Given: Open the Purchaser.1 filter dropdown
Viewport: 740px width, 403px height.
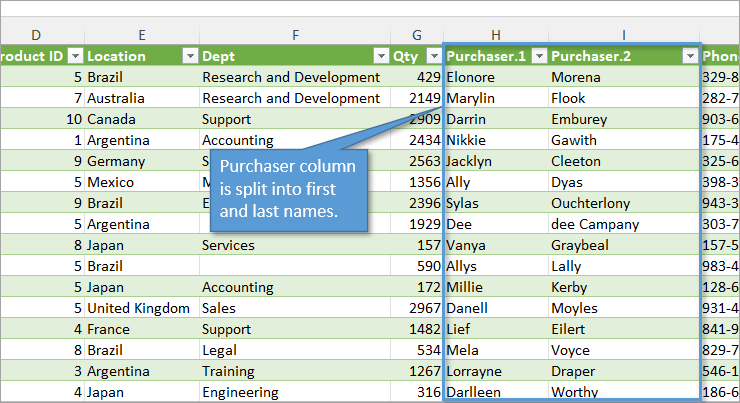Looking at the screenshot, I should coord(538,56).
